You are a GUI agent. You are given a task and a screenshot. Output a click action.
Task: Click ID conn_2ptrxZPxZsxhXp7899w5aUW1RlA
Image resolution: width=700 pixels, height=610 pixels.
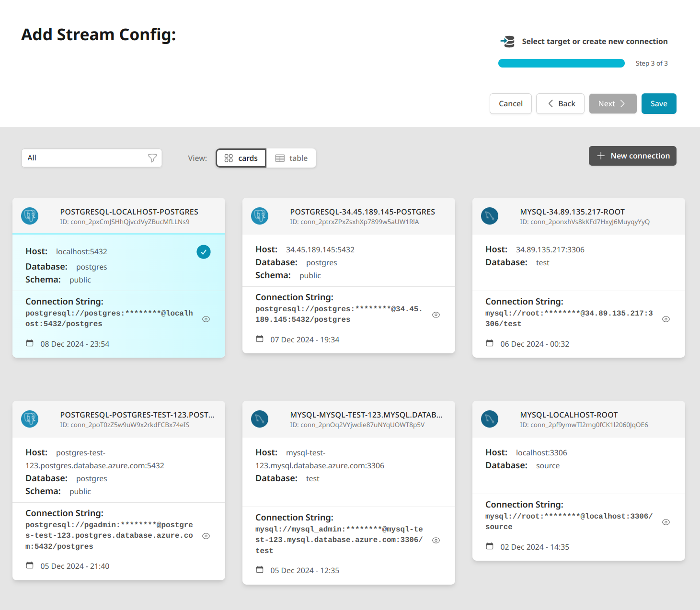tap(355, 222)
